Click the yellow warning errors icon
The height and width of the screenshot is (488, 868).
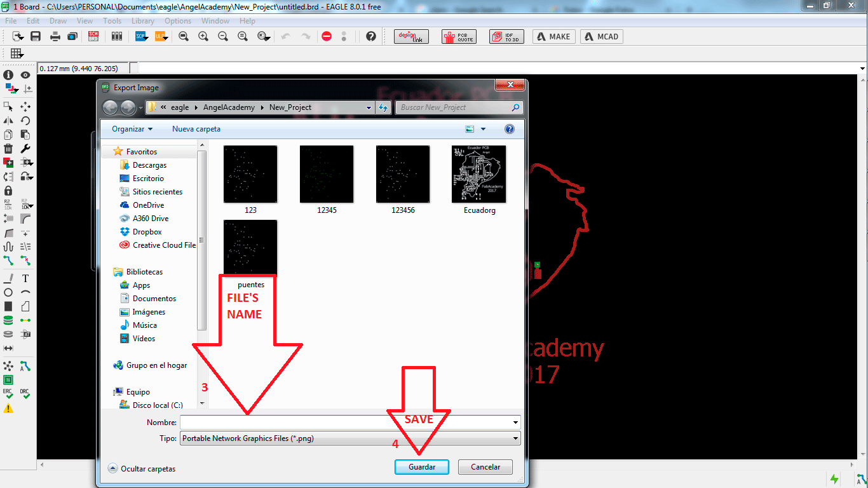[x=8, y=409]
